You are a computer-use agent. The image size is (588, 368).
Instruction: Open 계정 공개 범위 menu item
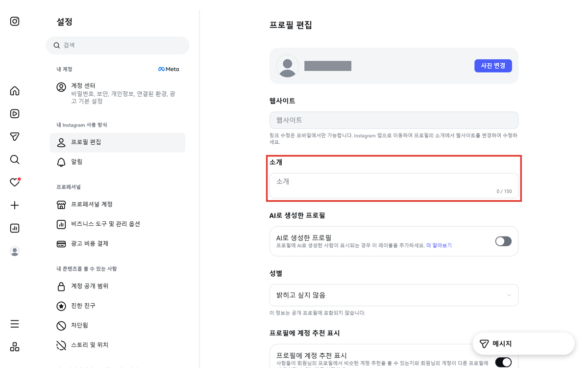(x=118, y=286)
